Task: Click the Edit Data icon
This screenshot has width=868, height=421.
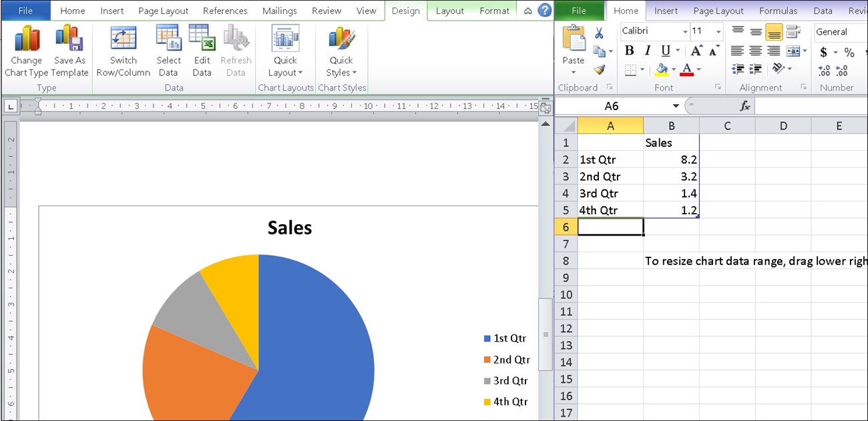Action: pyautogui.click(x=202, y=40)
